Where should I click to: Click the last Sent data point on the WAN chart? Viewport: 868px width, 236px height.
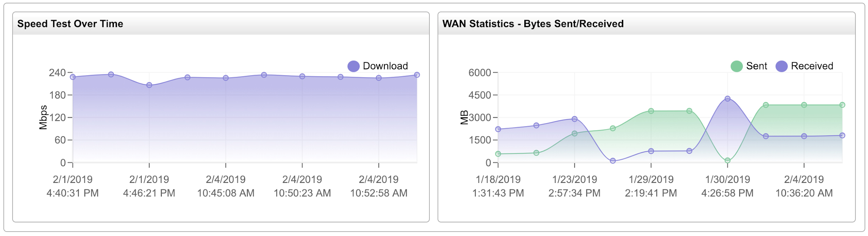coord(842,105)
